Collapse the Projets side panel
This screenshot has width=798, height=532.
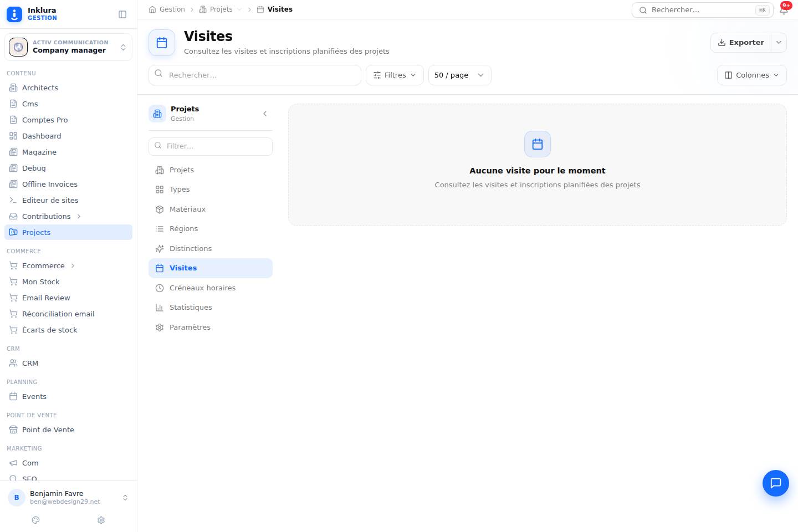pyautogui.click(x=265, y=114)
